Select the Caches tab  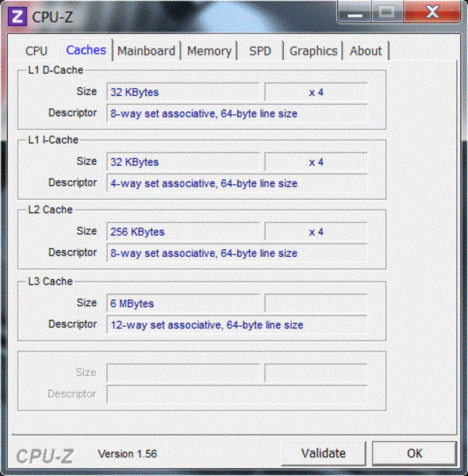coord(86,50)
